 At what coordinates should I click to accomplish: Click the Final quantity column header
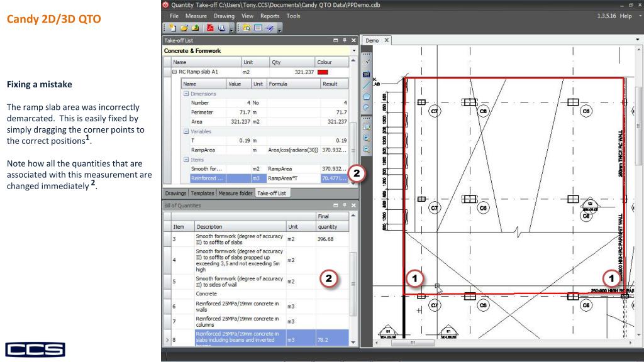point(332,221)
